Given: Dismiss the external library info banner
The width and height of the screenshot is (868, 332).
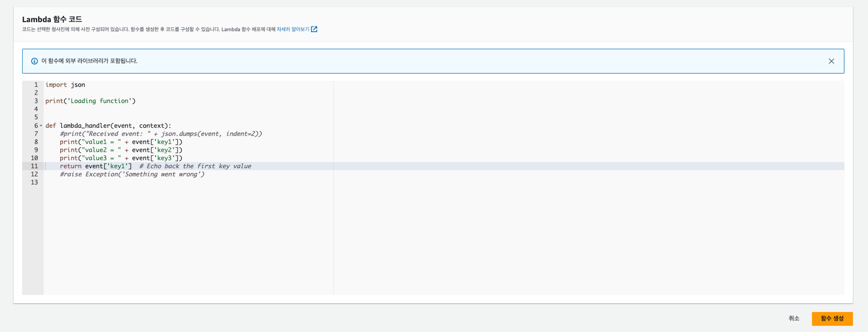Looking at the screenshot, I should 831,61.
